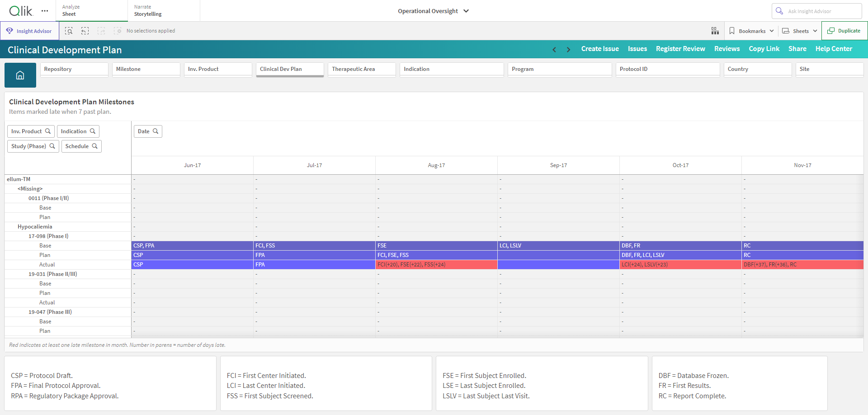The height and width of the screenshot is (415, 868).
Task: Click the step back selections icon
Action: (85, 31)
